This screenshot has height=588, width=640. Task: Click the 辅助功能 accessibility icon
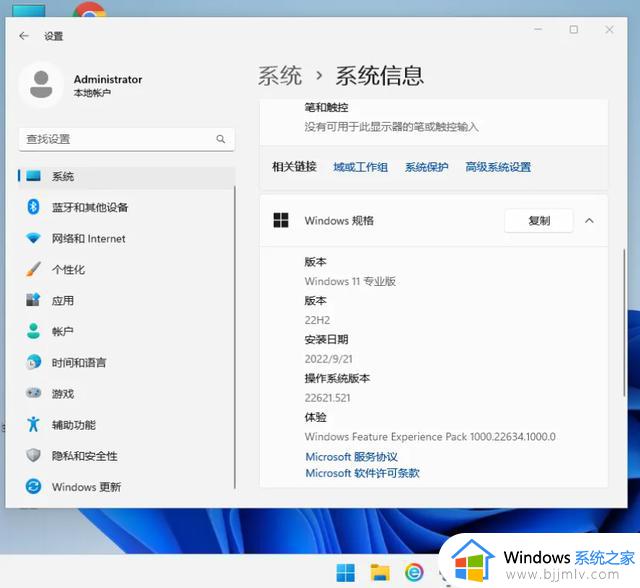pyautogui.click(x=33, y=424)
